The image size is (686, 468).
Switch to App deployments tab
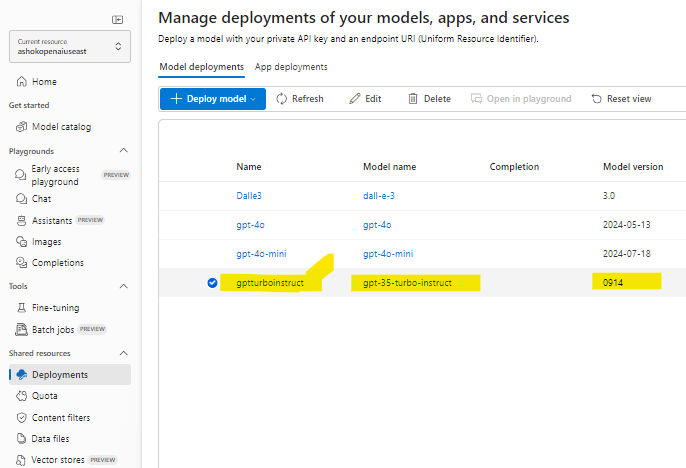[291, 67]
